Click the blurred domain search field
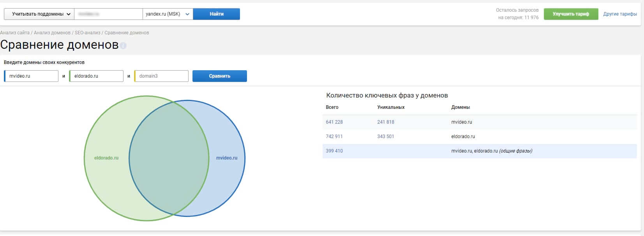Viewport: 644px width, 236px height. pyautogui.click(x=108, y=14)
